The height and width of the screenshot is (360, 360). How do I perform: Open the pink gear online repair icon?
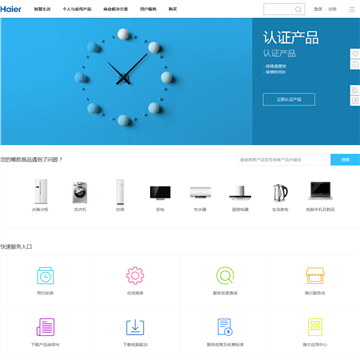[135, 276]
